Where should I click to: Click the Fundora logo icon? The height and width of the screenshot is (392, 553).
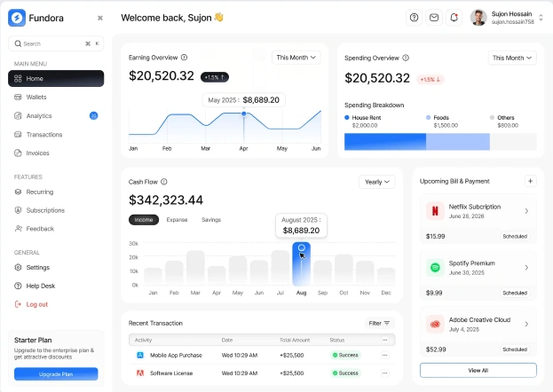coord(17,18)
